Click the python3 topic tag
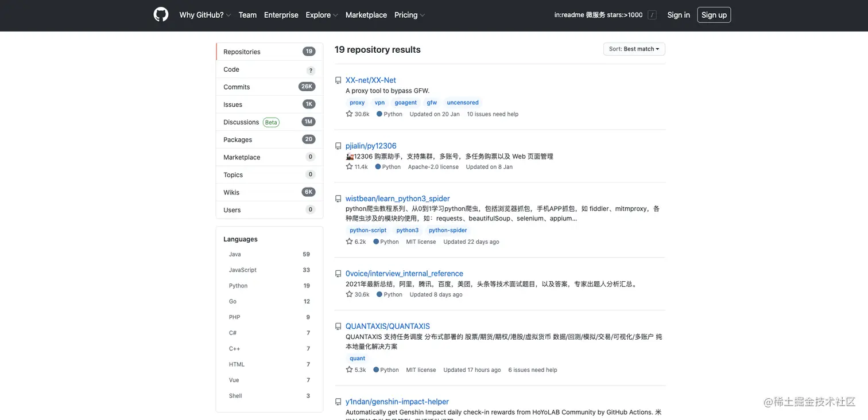 408,230
